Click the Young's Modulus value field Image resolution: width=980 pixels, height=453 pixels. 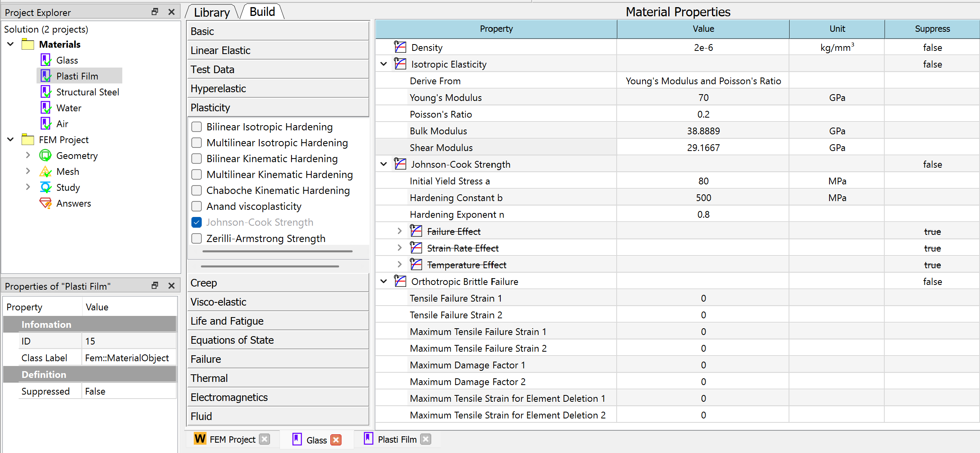click(x=703, y=98)
